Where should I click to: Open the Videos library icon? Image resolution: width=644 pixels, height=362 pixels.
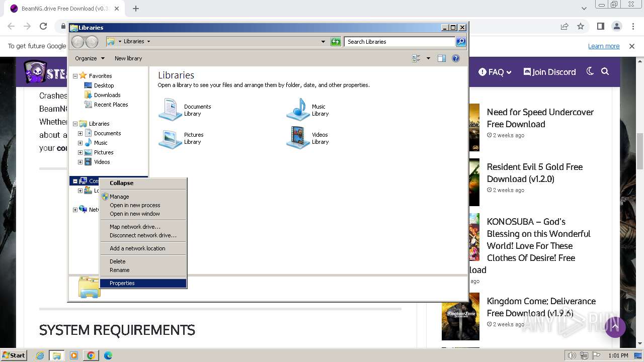pyautogui.click(x=298, y=138)
